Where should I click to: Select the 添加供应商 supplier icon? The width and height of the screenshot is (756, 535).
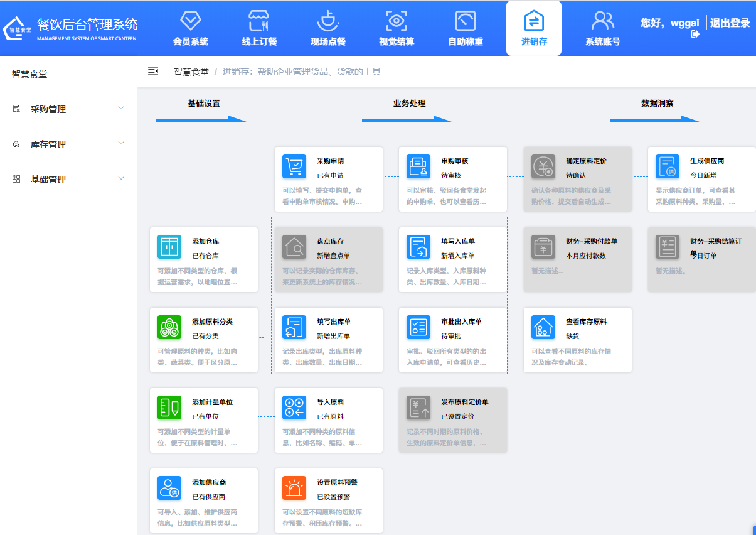(169, 488)
